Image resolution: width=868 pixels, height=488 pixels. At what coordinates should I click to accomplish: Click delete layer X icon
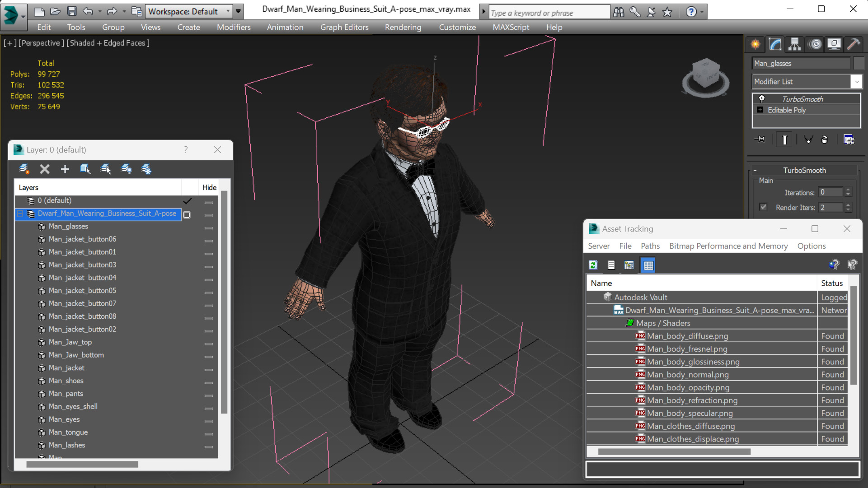click(x=44, y=169)
